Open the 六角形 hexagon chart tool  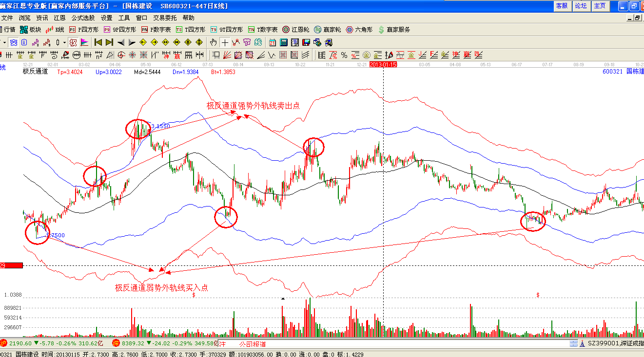(x=359, y=30)
